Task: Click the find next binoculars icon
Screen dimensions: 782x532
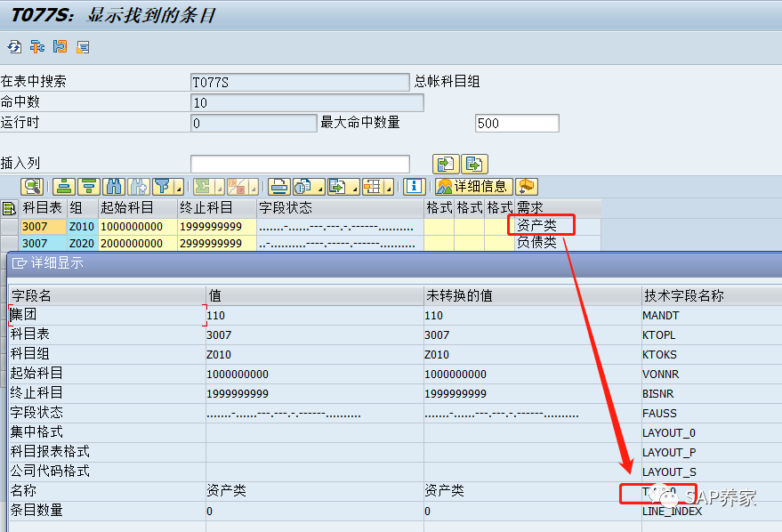Action: point(139,187)
